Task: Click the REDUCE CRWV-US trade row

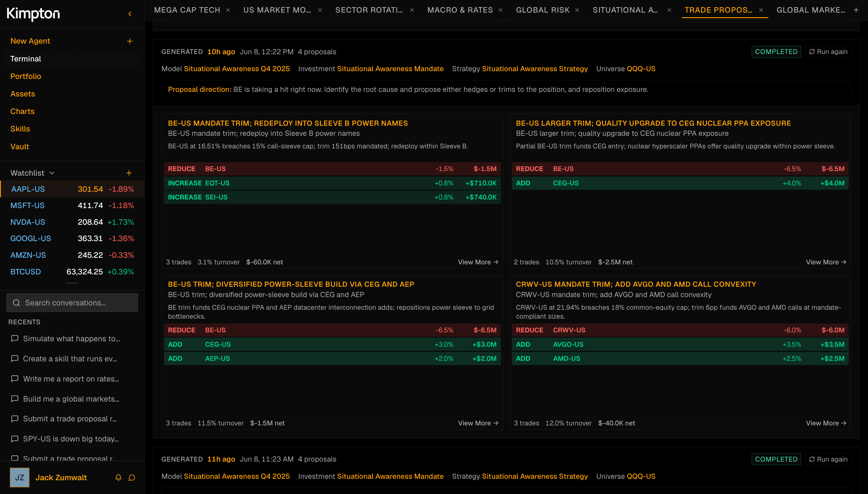Action: (x=680, y=330)
